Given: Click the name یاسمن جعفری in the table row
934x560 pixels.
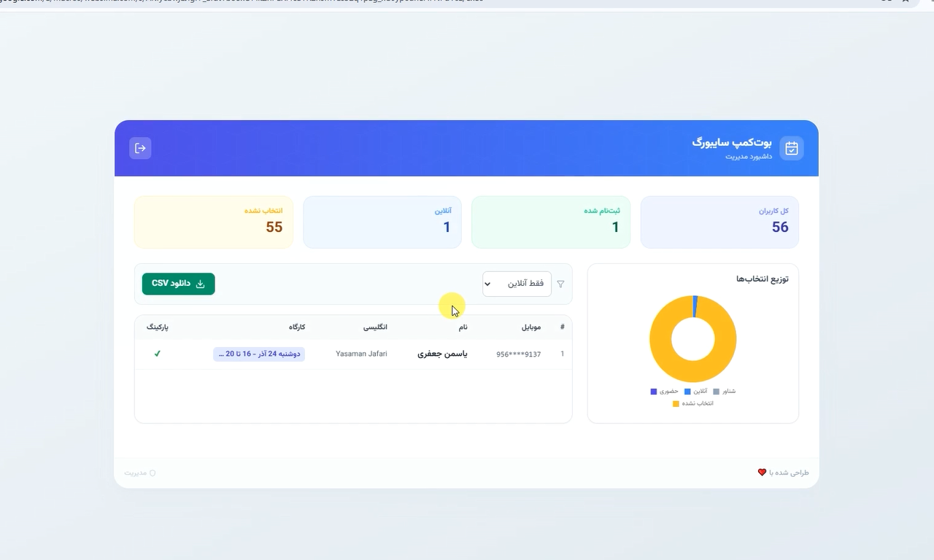Looking at the screenshot, I should point(442,354).
